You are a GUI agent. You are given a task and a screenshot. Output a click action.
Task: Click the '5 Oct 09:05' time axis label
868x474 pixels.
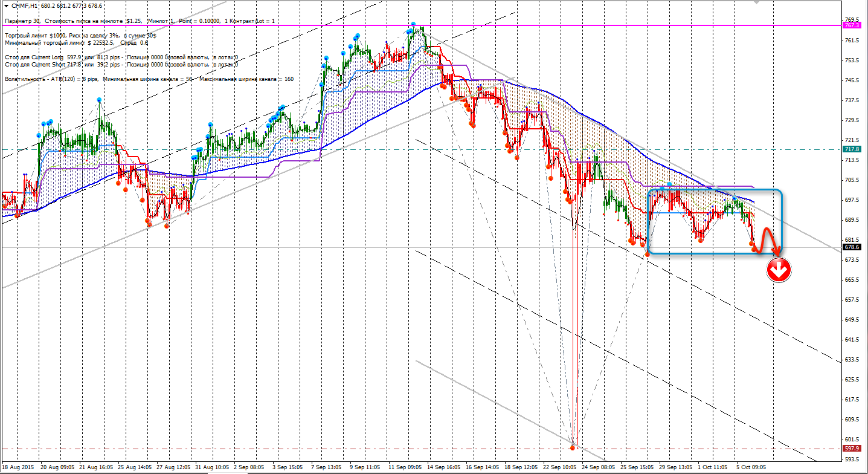click(x=752, y=467)
